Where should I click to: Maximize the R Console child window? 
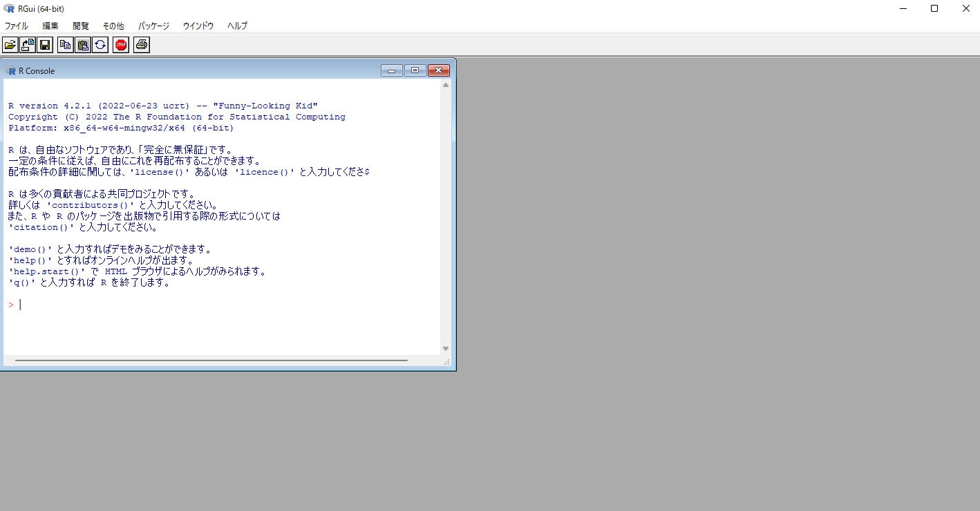[415, 70]
